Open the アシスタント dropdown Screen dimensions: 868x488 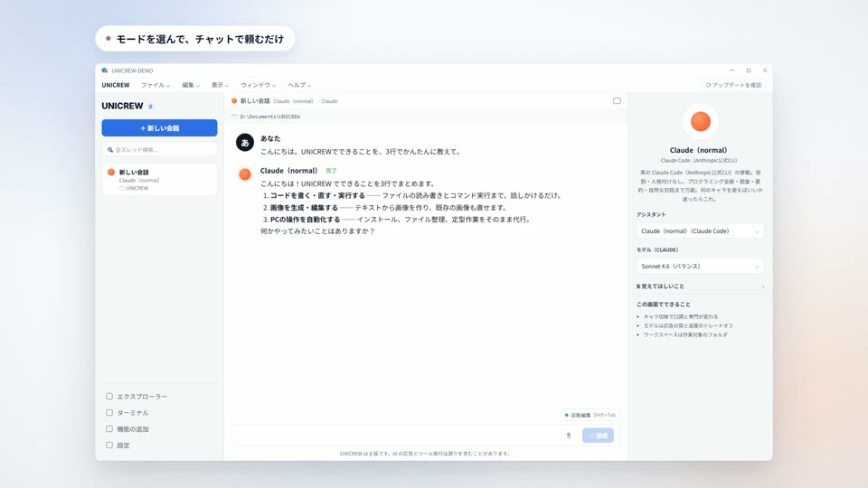click(x=700, y=230)
